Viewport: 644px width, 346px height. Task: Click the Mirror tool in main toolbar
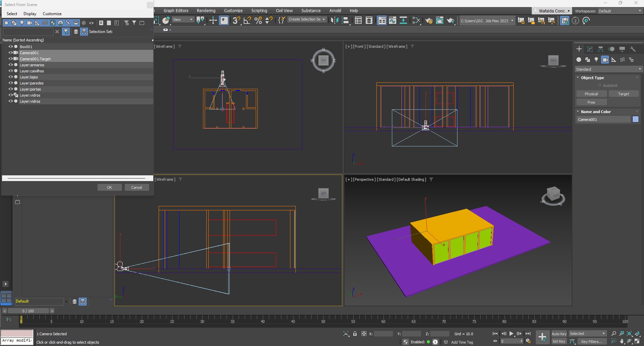pos(334,21)
